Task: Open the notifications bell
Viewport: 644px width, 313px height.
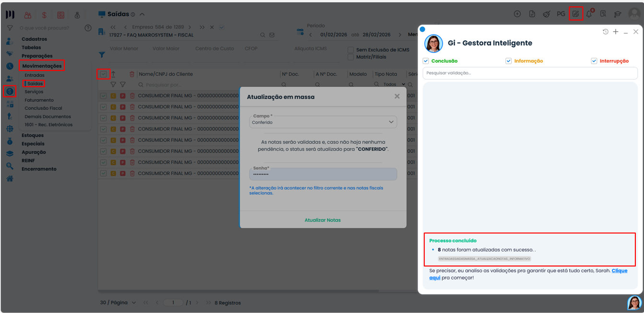Action: [589, 14]
